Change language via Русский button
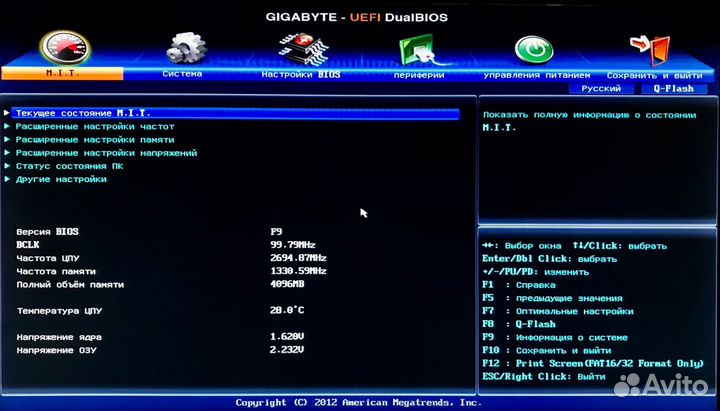Image resolution: width=720 pixels, height=411 pixels. [x=601, y=89]
